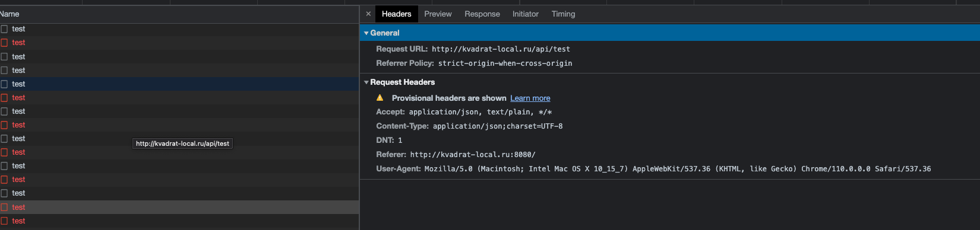Switch to the Headers tab
Viewport: 980px width, 230px height.
coord(396,14)
